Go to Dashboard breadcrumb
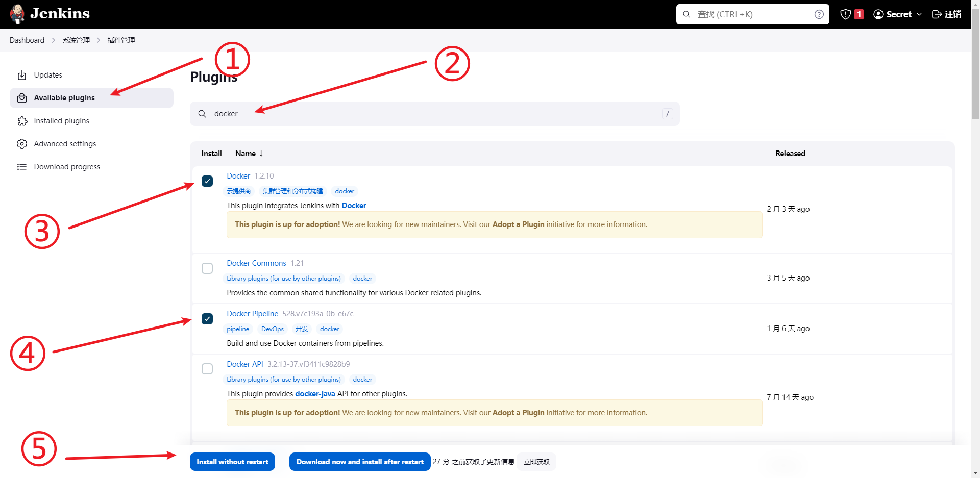The image size is (980, 478). pyautogui.click(x=27, y=40)
